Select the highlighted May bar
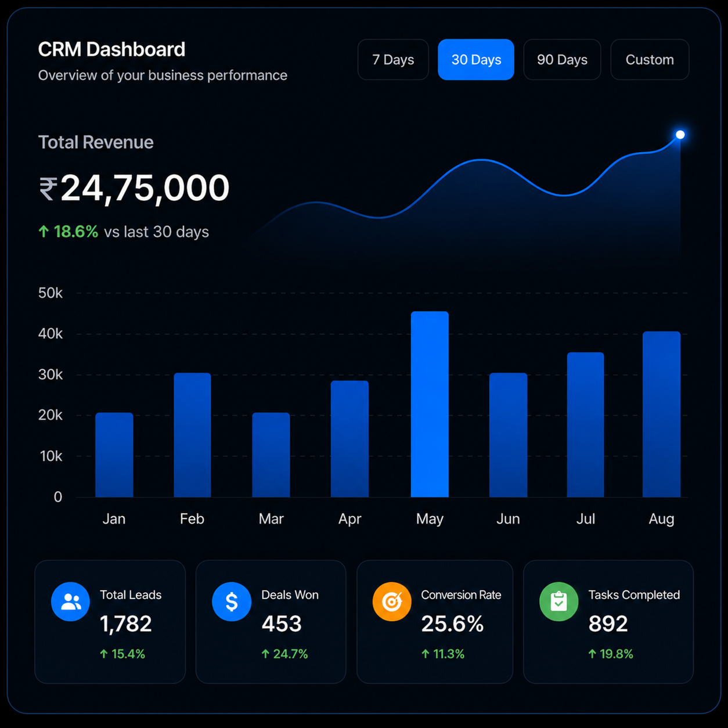The width and height of the screenshot is (728, 728). point(430,404)
